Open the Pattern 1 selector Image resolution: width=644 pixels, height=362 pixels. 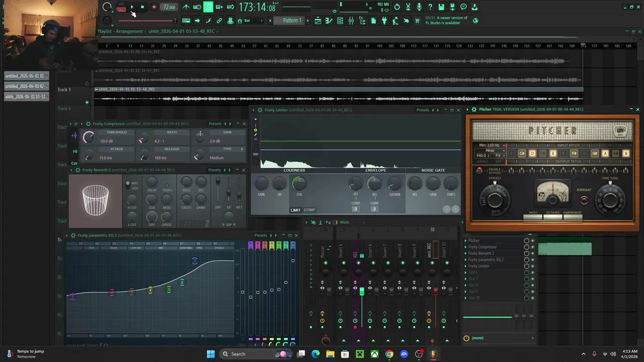[292, 21]
